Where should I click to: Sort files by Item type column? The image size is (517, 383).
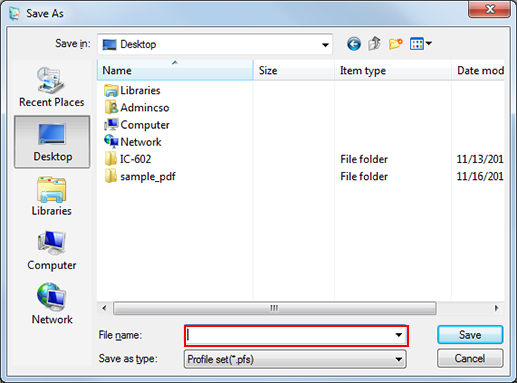[393, 70]
